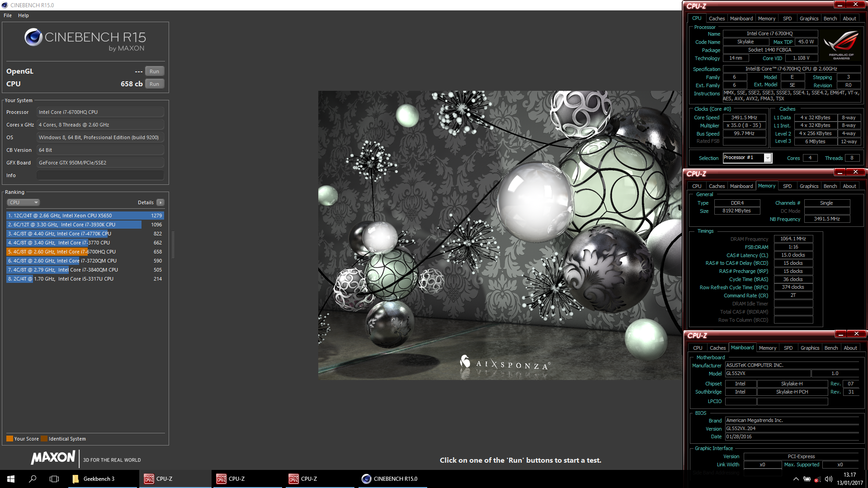This screenshot has width=868, height=488.
Task: Open About tab in the Processor CPU-Z window
Action: 849,19
